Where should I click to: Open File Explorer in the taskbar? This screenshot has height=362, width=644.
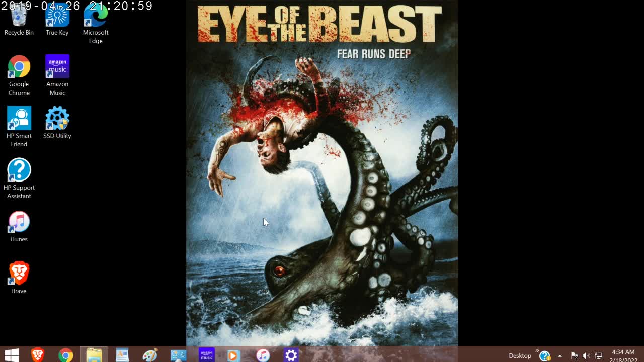click(94, 355)
